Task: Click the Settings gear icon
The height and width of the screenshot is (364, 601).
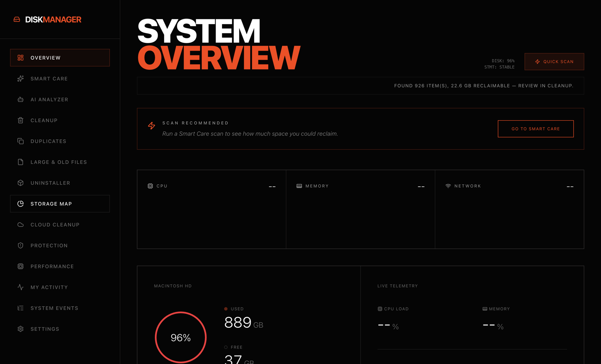Action: click(21, 329)
